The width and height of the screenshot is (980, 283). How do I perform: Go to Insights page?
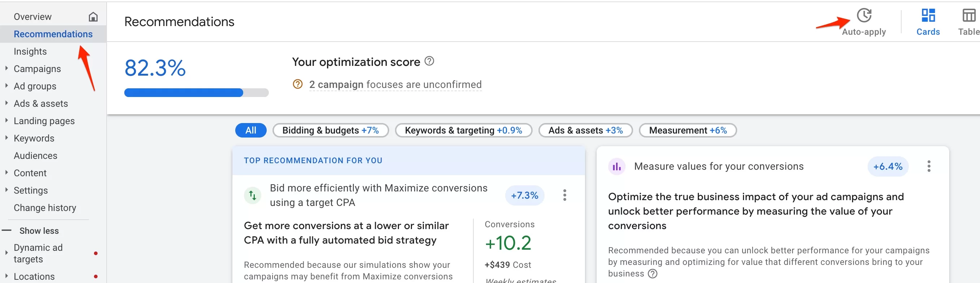pyautogui.click(x=30, y=51)
